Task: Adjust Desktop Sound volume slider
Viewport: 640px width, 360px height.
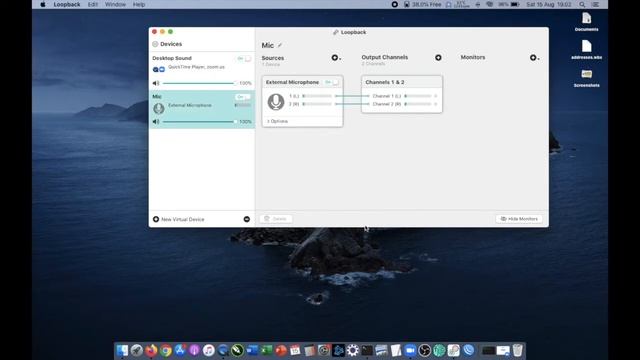Action: coord(199,83)
